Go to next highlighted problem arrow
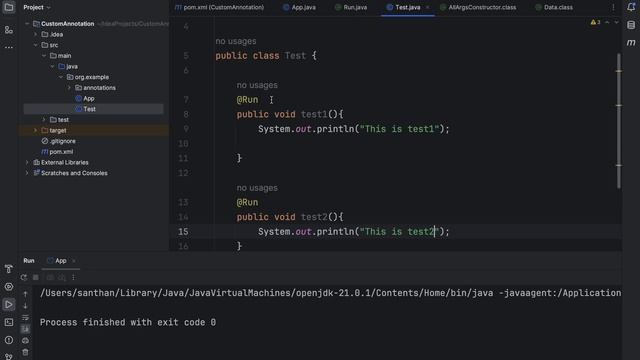The image size is (640, 360). coord(616,22)
